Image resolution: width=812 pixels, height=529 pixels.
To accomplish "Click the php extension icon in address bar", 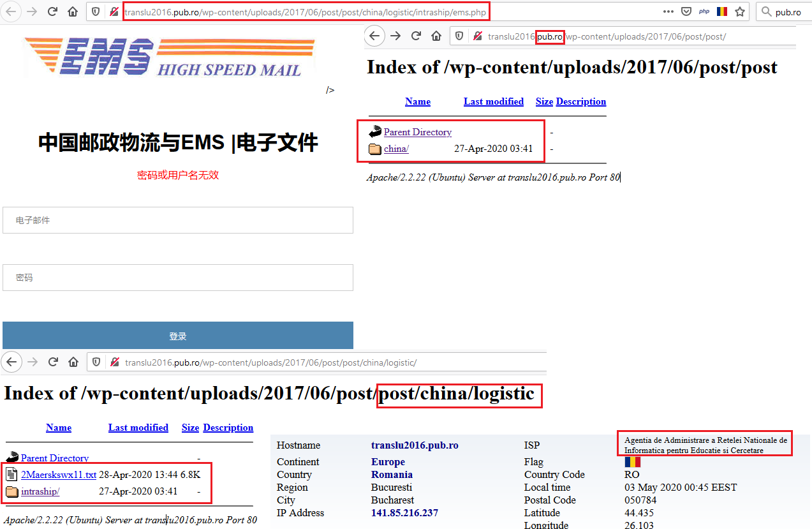I will tap(704, 11).
